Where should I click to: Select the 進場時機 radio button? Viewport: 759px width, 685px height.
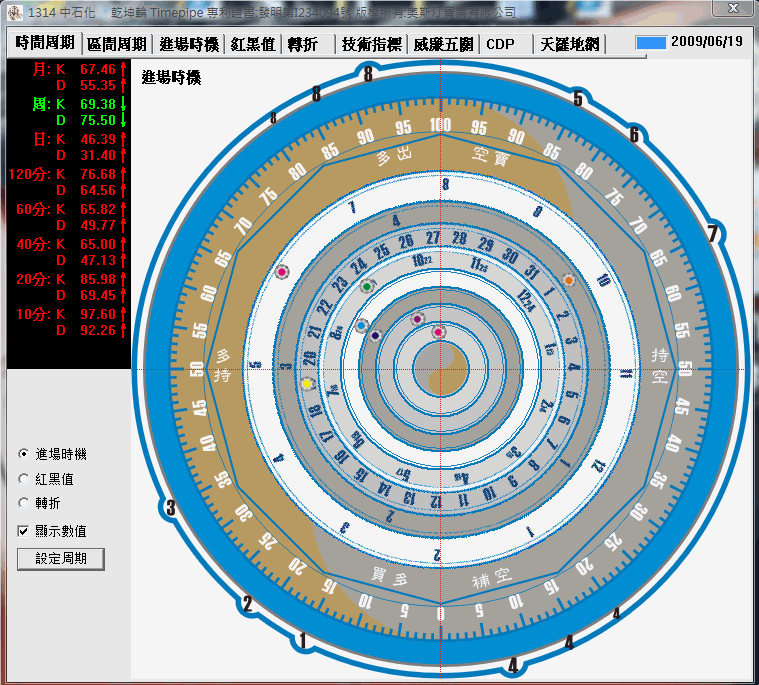tap(24, 454)
